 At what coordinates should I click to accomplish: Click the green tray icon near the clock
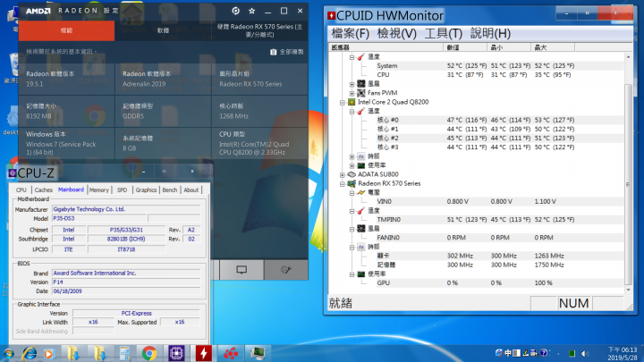point(572,353)
